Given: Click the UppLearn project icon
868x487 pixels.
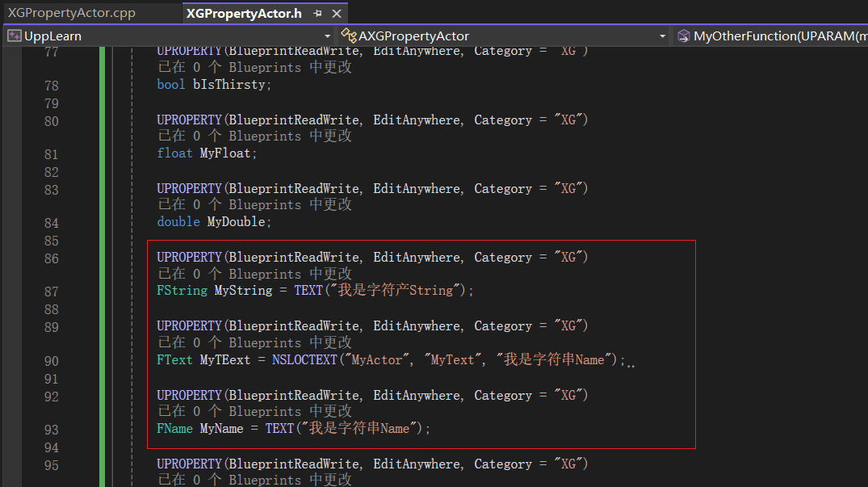Looking at the screenshot, I should tap(15, 36).
